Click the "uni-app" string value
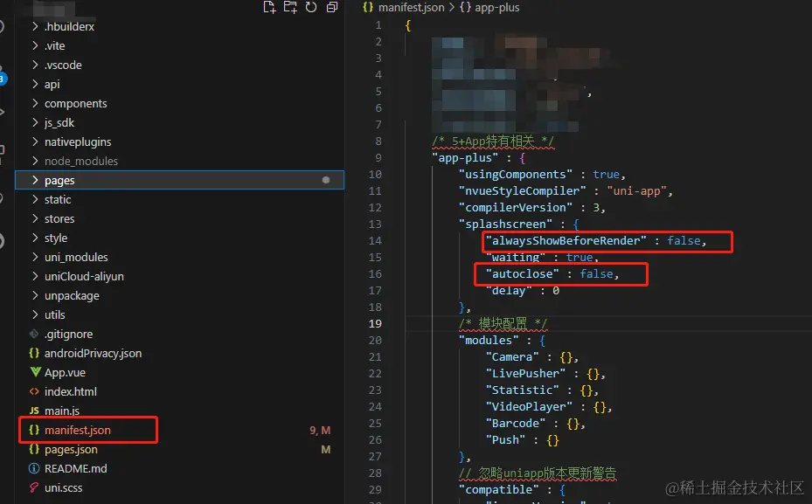 (636, 191)
